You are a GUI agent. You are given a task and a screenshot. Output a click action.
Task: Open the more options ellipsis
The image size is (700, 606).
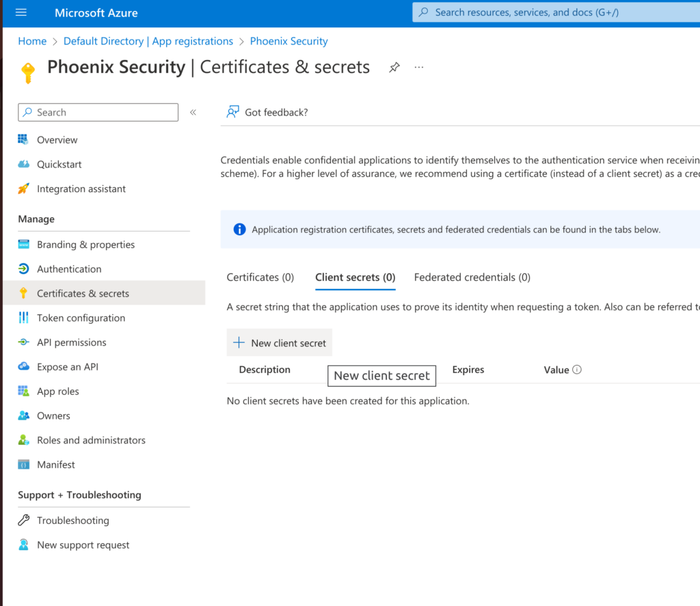(x=419, y=68)
